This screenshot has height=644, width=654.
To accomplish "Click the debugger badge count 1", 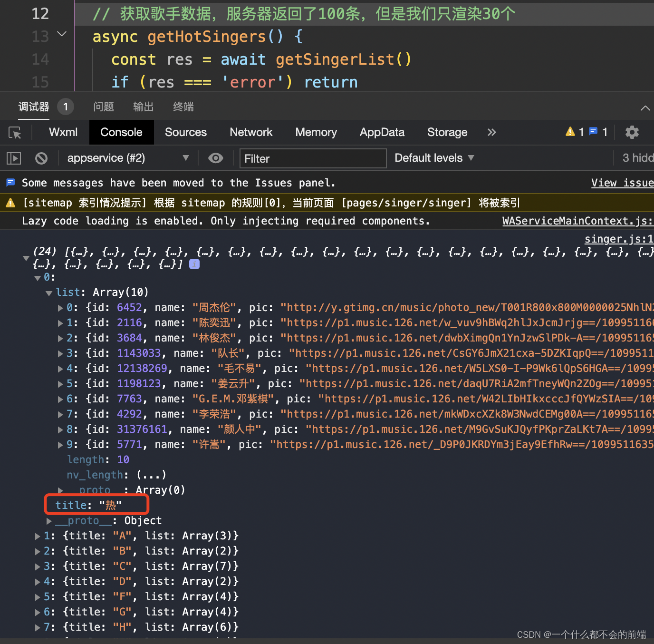I will pyautogui.click(x=66, y=107).
